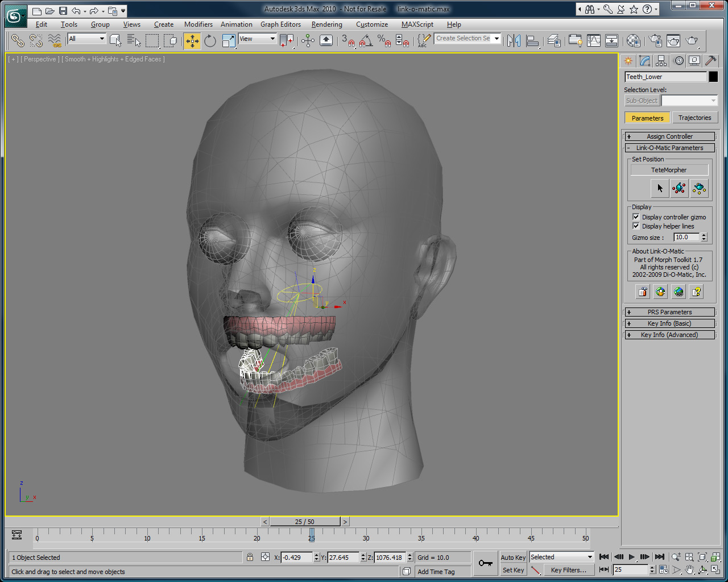Open the Material Editor
Image resolution: width=728 pixels, height=582 pixels.
coord(633,40)
